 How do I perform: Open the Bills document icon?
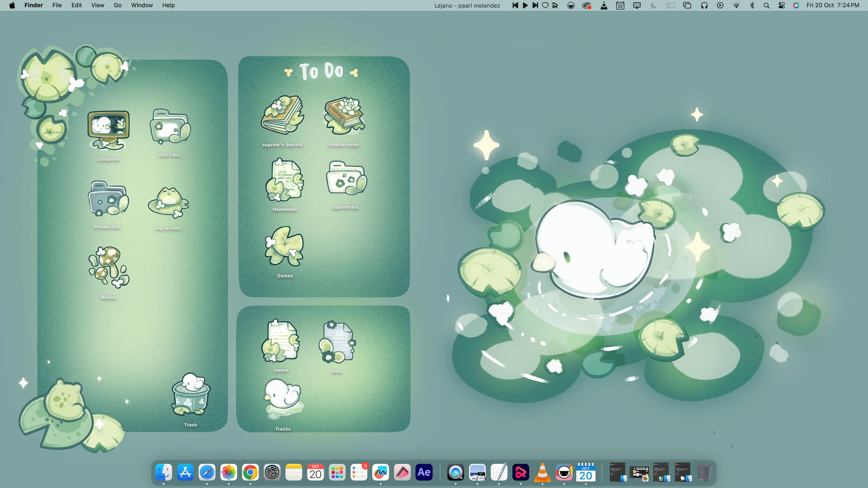point(337,342)
